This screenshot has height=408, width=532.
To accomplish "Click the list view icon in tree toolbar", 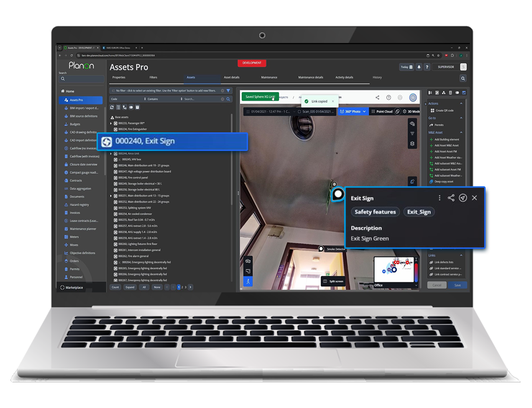I will pos(119,107).
